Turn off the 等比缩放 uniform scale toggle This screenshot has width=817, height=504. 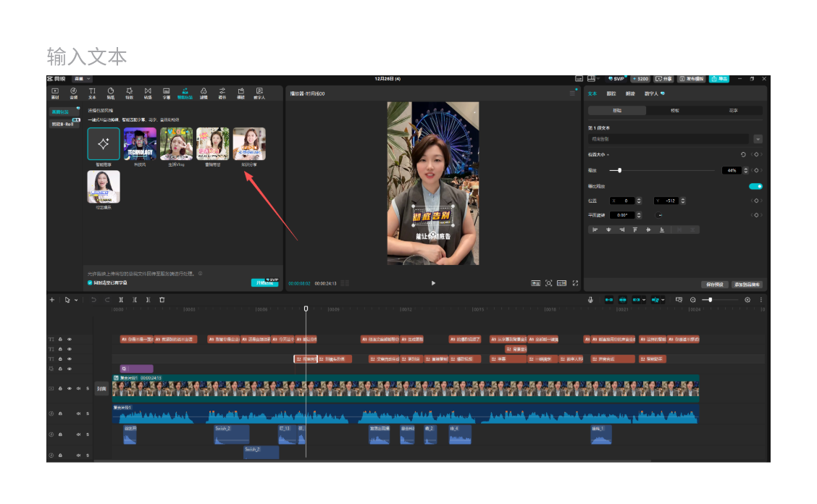tap(755, 186)
